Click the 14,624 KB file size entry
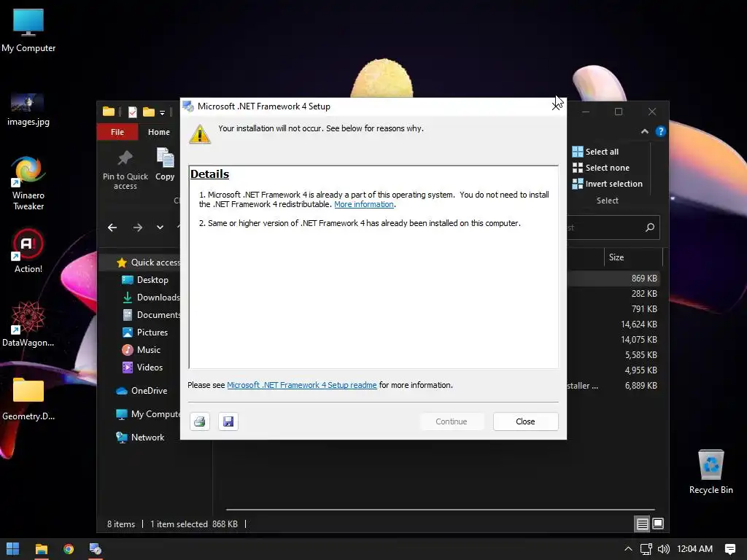Screen dimensions: 747x560 (x=639, y=324)
